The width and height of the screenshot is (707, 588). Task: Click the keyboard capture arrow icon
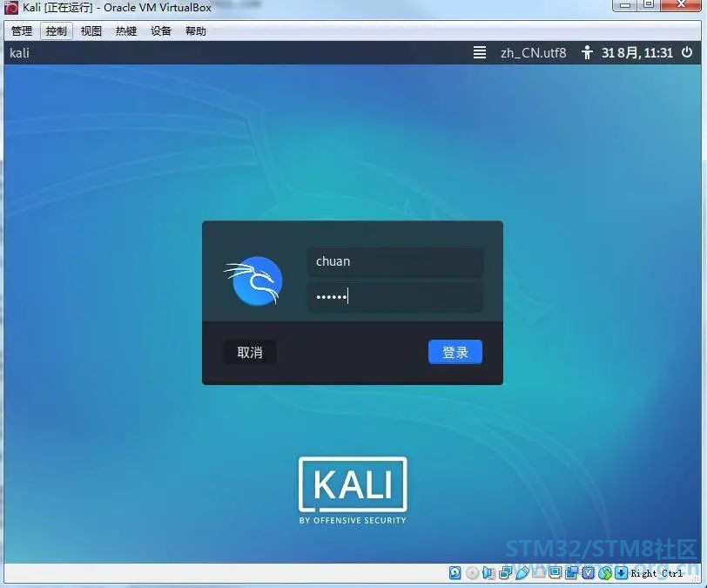pyautogui.click(x=621, y=572)
